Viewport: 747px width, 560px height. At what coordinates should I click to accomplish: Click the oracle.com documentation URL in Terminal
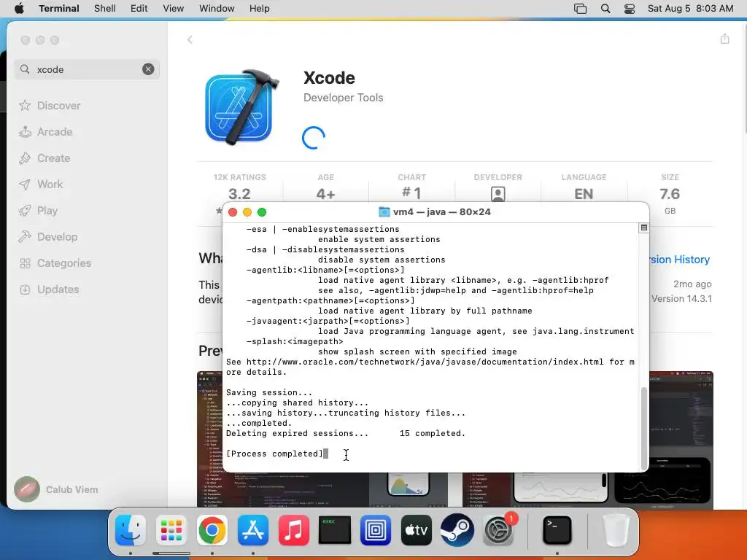click(x=425, y=362)
